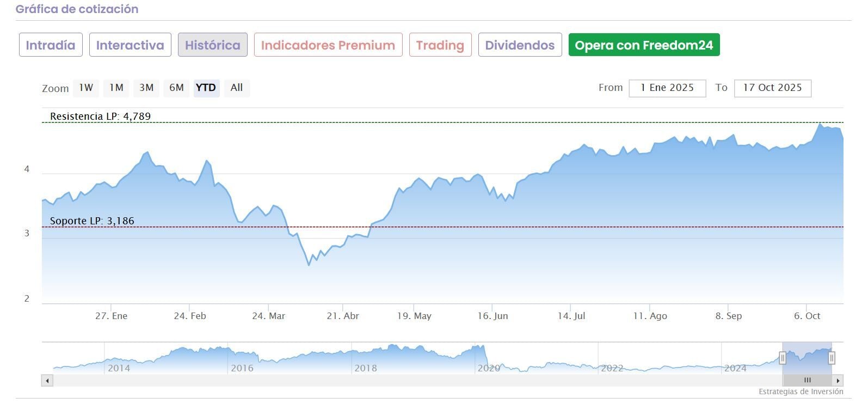Click the To date field

click(x=772, y=88)
